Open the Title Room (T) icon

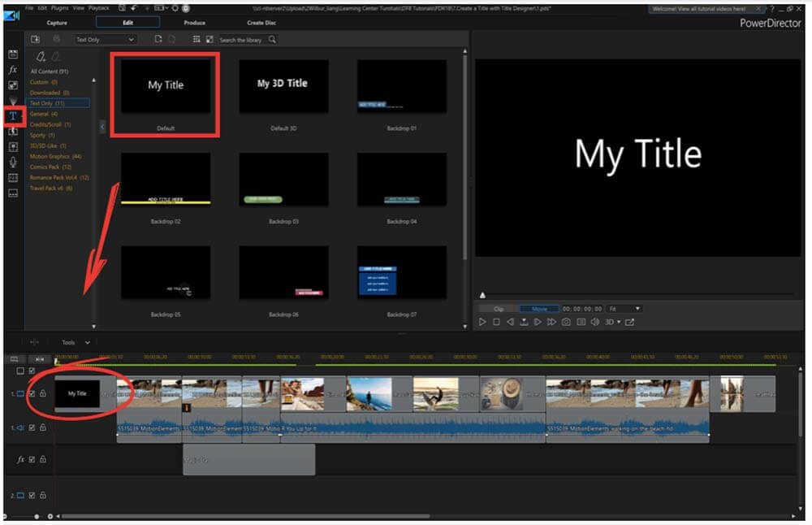pyautogui.click(x=14, y=116)
